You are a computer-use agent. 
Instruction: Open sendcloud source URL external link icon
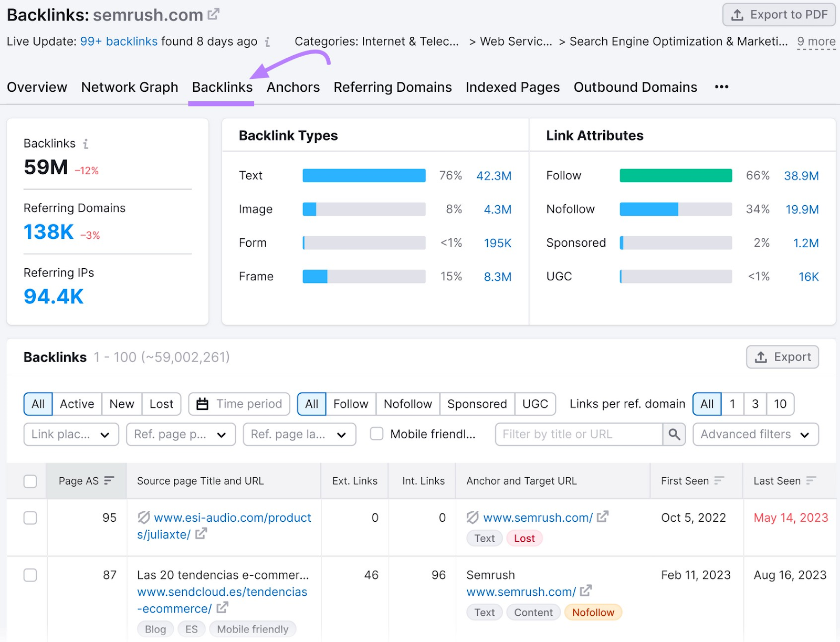click(x=223, y=608)
